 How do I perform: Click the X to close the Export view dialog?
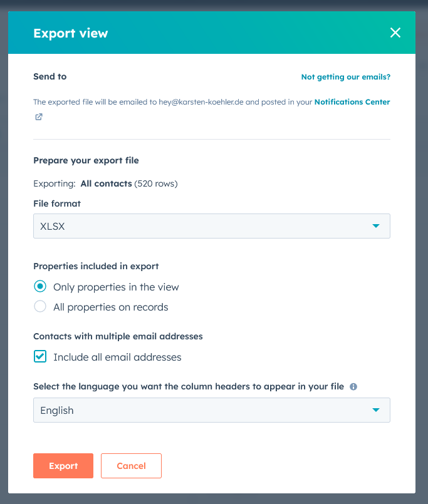(395, 33)
